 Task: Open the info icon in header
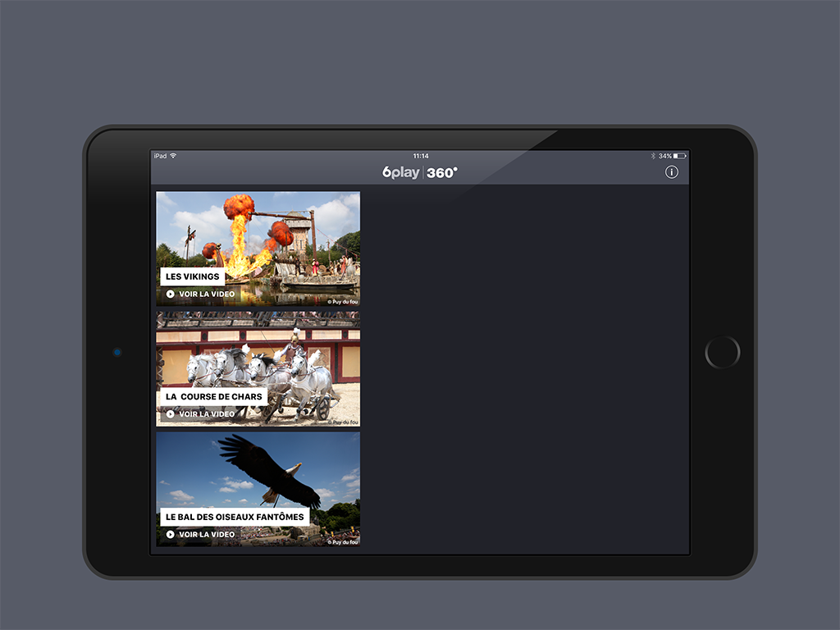(671, 172)
